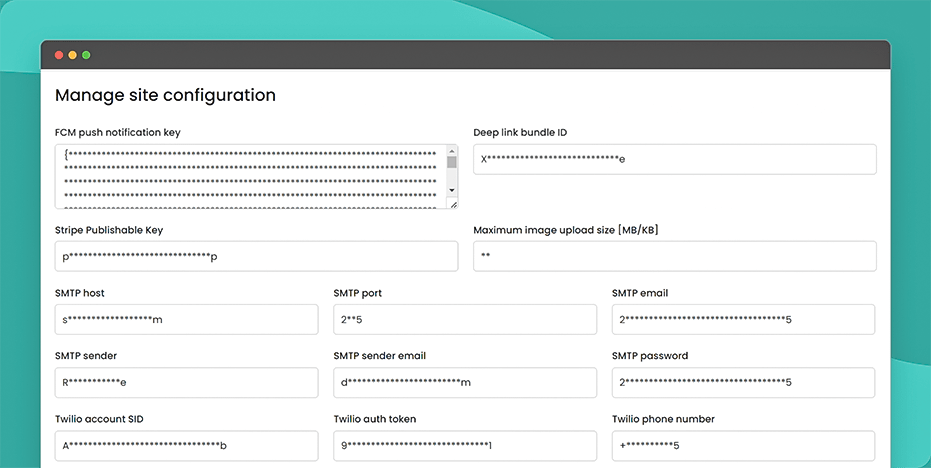Click the FCM textarea scrollbar thumb
Viewport: 931px width, 468px height.
point(452,162)
